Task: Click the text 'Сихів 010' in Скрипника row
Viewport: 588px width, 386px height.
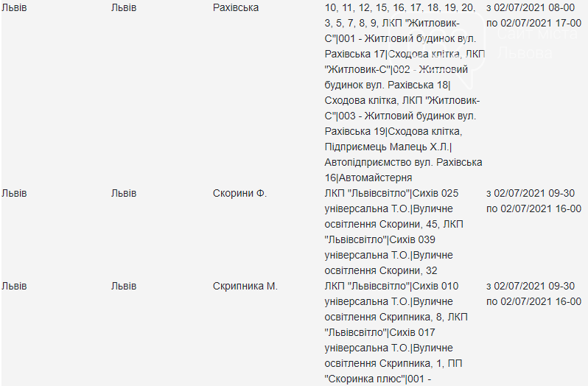Action: tap(435, 287)
